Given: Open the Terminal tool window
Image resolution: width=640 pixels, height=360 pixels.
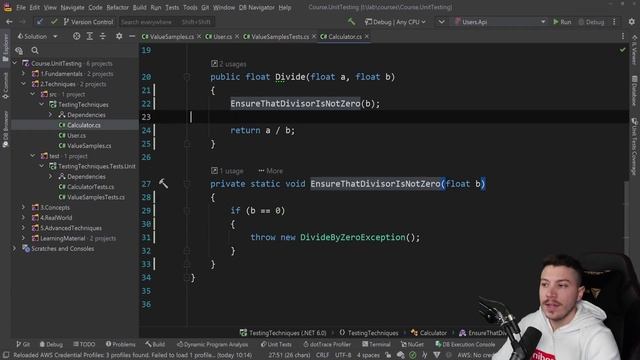Looking at the screenshot, I should (x=376, y=344).
